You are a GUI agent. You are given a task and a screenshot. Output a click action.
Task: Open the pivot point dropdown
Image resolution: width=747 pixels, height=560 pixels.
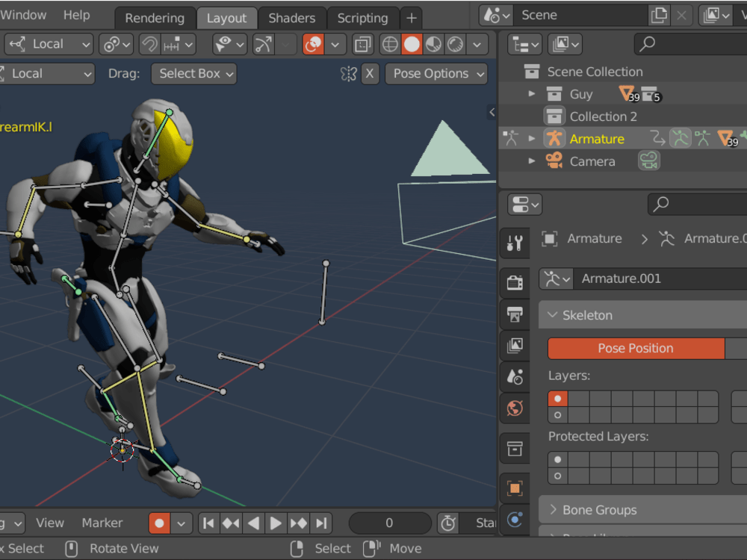click(117, 44)
